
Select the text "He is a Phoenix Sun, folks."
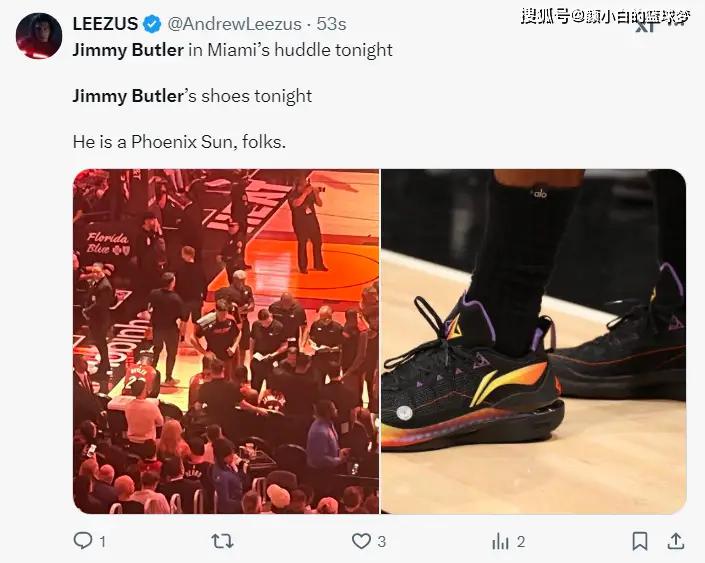pos(179,142)
